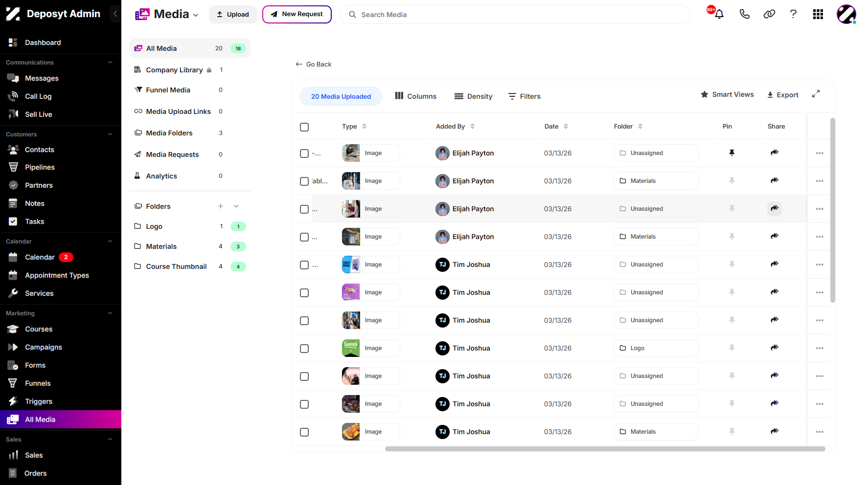Open the green Savoia logo thumbnail
The width and height of the screenshot is (868, 485).
click(351, 348)
